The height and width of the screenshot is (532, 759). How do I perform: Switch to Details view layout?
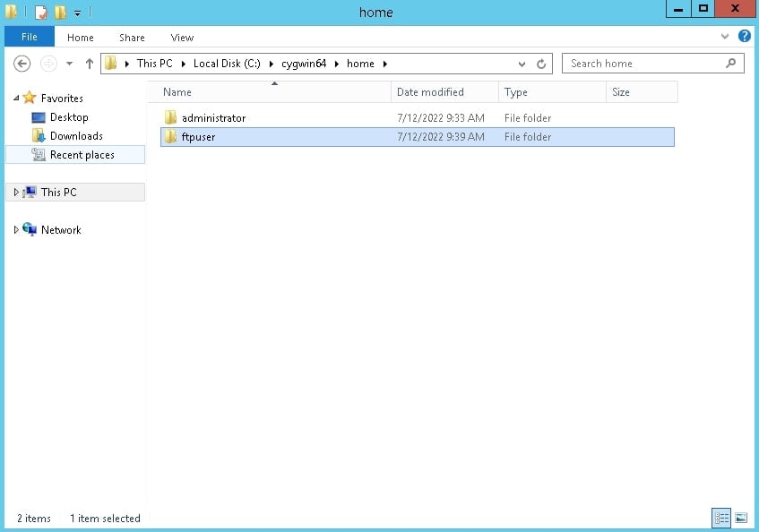[x=721, y=518]
